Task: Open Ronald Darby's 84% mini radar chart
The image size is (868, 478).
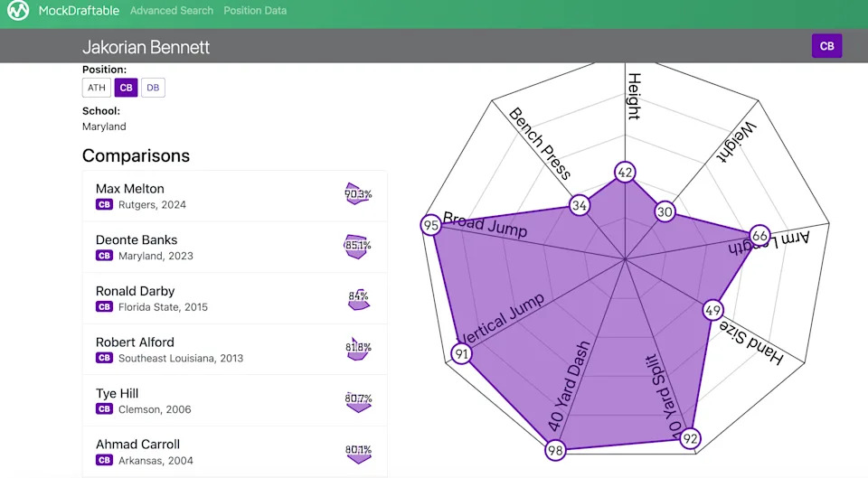Action: [358, 297]
